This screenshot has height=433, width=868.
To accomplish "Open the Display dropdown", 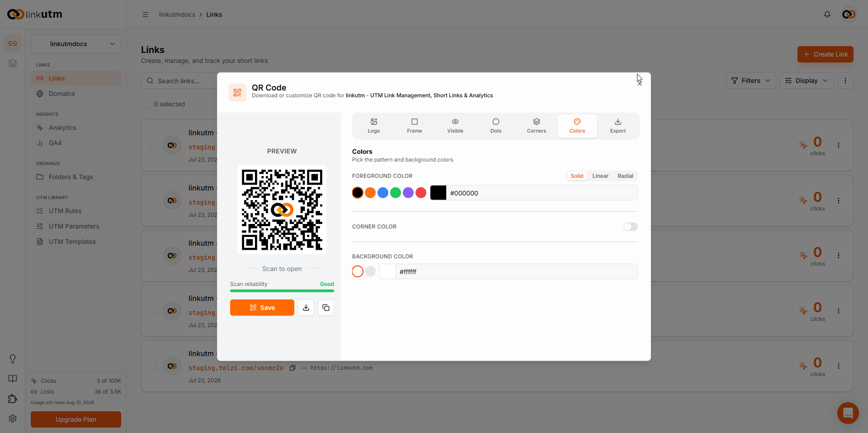I will point(806,81).
